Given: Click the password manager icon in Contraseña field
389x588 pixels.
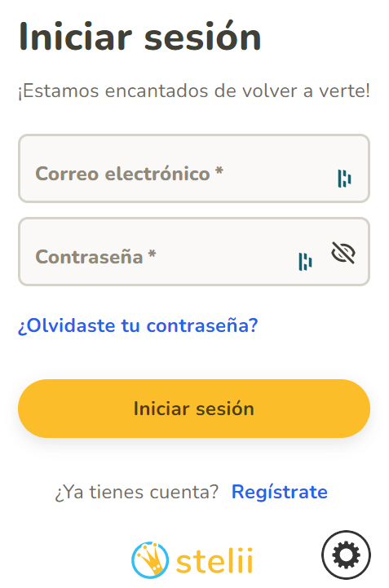Looking at the screenshot, I should tap(305, 261).
